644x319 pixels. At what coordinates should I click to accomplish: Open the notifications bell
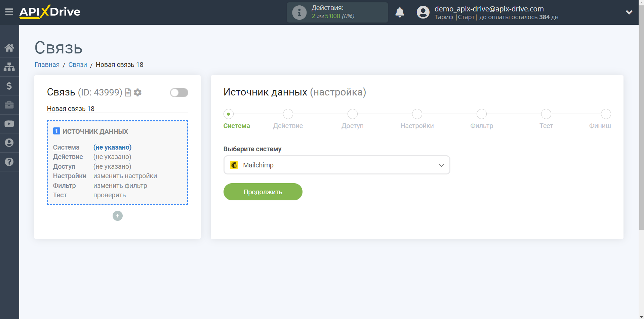click(400, 12)
